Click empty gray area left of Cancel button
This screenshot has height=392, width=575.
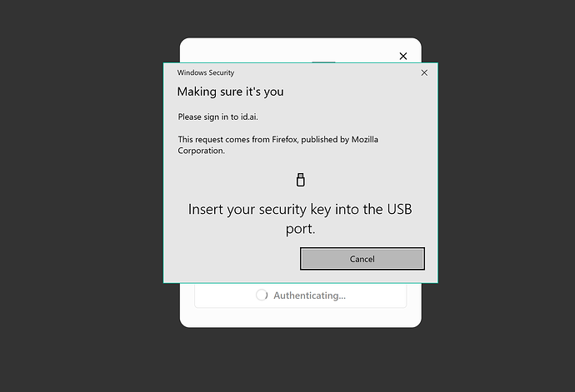tap(232, 259)
